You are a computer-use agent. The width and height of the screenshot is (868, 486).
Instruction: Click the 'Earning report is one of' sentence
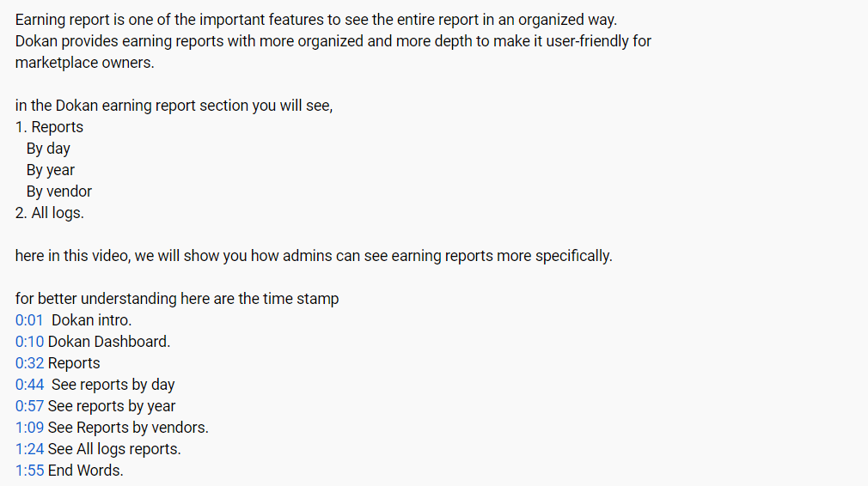click(316, 20)
